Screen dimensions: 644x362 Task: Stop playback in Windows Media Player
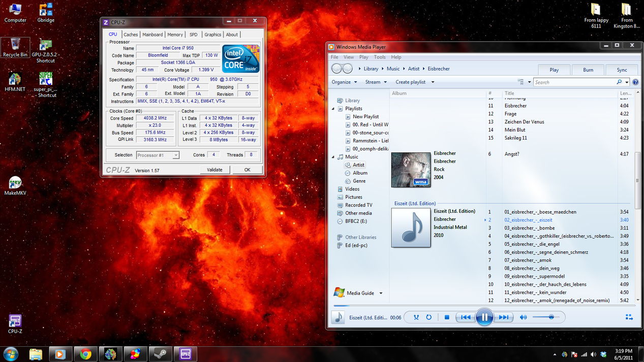pyautogui.click(x=447, y=317)
